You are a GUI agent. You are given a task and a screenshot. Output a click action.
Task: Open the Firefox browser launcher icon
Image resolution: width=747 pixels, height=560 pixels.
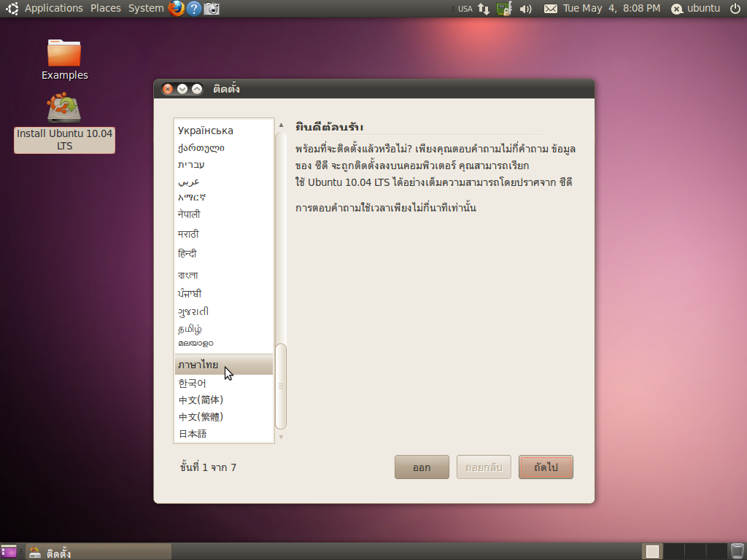[x=177, y=9]
